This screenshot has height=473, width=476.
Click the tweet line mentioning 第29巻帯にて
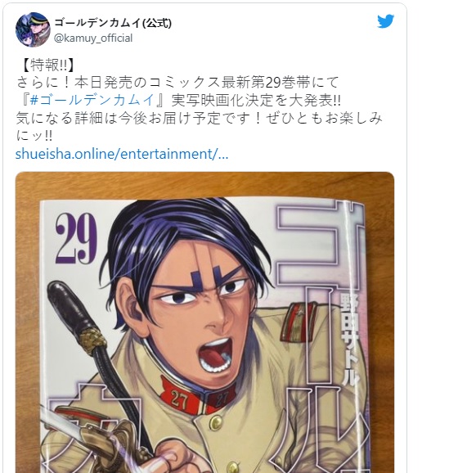tap(177, 82)
